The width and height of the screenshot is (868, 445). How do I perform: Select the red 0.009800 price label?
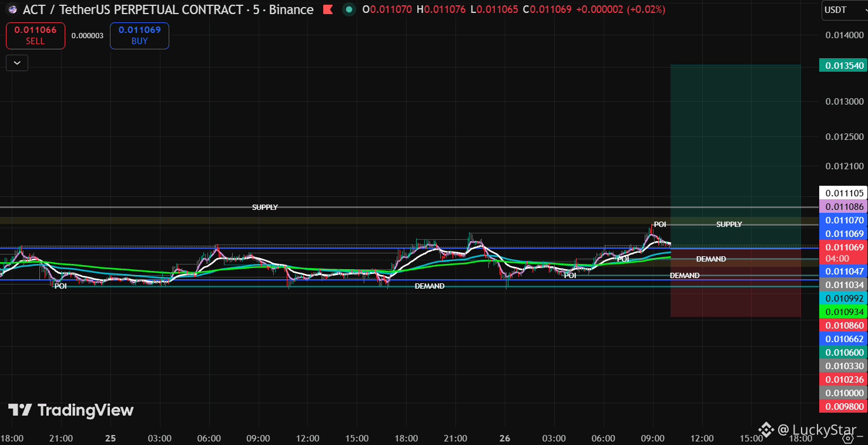843,406
